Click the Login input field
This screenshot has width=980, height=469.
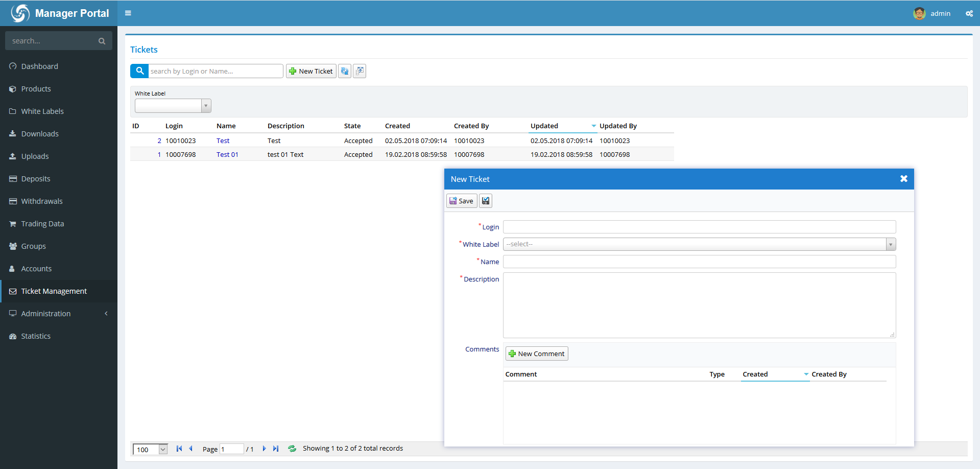(699, 227)
